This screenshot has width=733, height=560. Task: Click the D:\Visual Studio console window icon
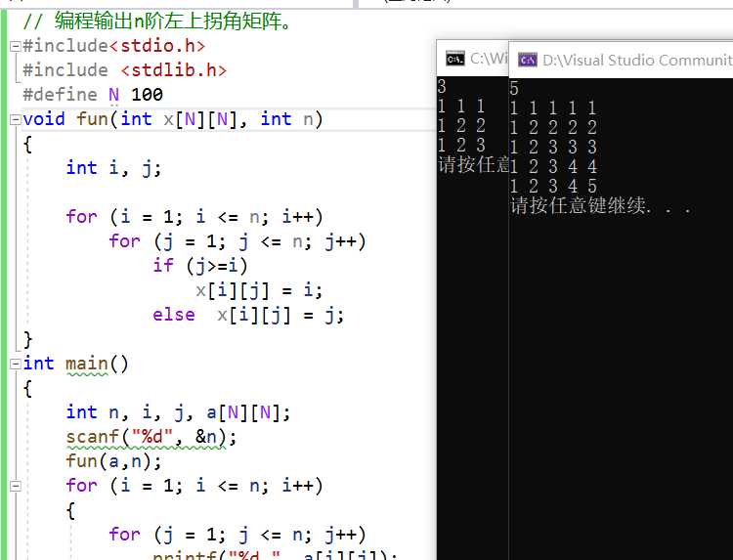coord(528,61)
